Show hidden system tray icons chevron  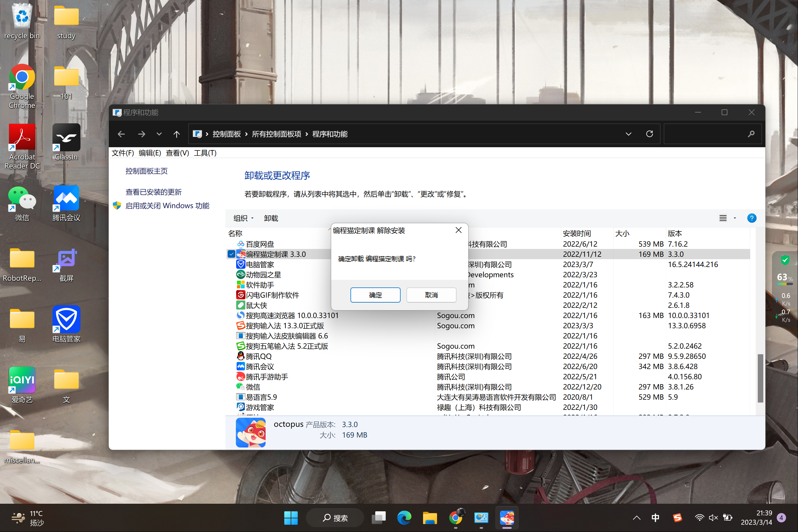[636, 518]
